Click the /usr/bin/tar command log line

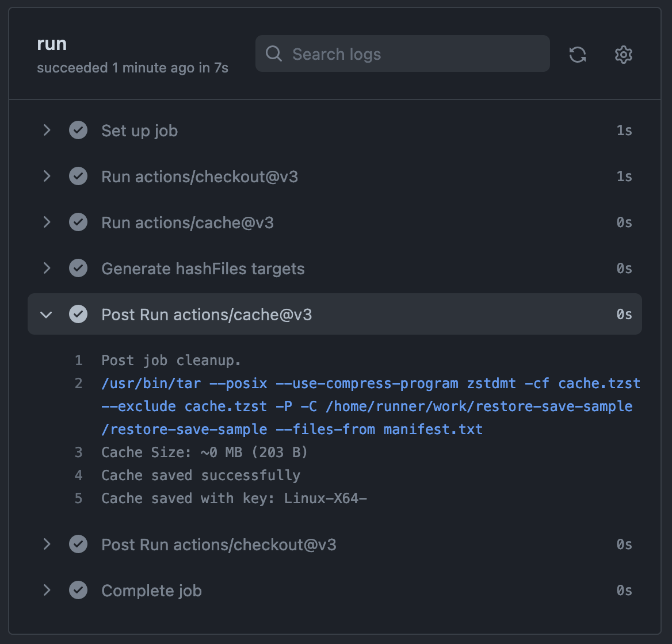click(x=371, y=407)
